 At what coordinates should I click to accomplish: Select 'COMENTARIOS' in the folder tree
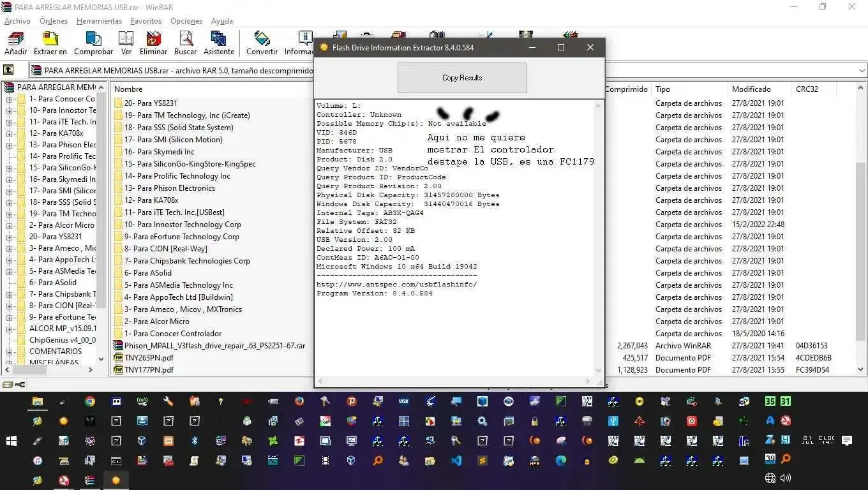[56, 352]
